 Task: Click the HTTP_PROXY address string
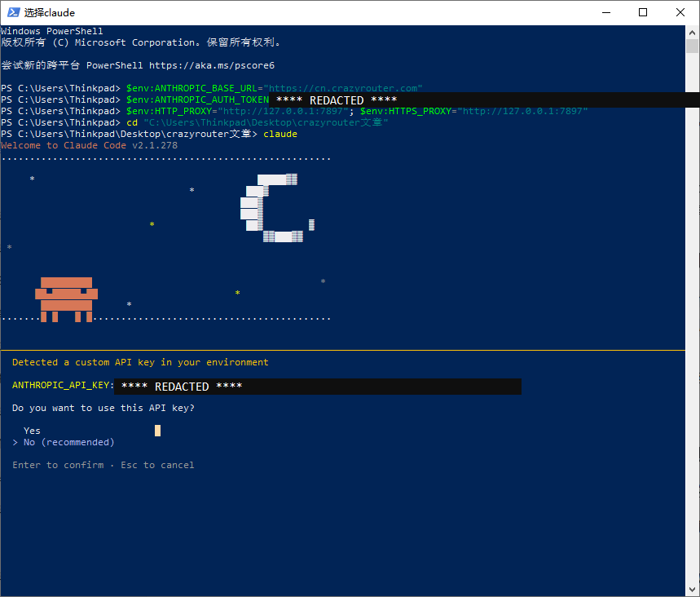click(283, 111)
